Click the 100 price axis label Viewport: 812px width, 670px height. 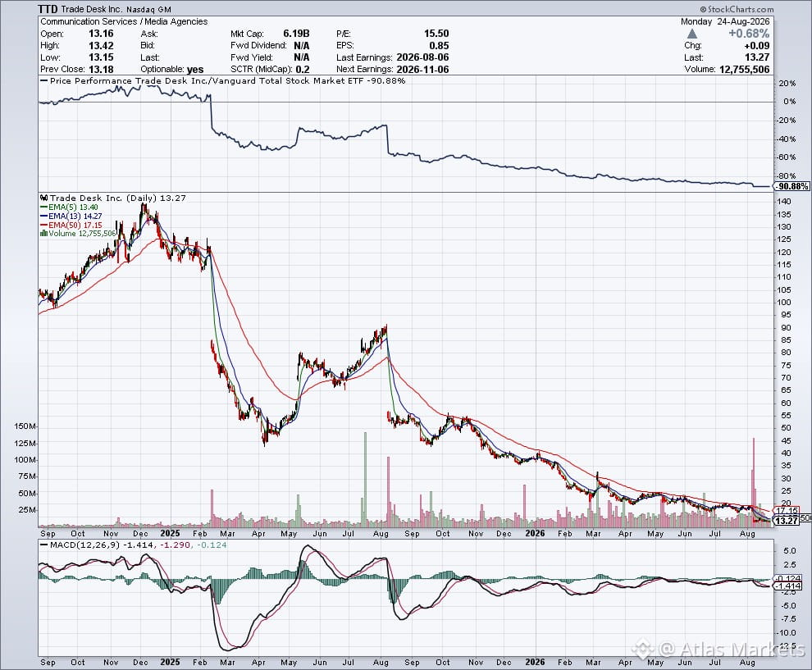(x=783, y=303)
